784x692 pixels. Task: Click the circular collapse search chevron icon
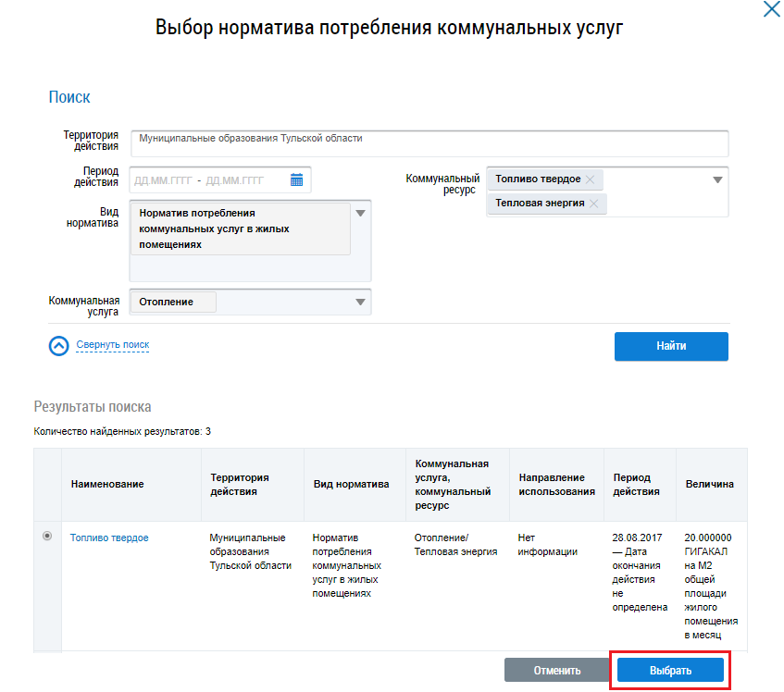[x=59, y=345]
